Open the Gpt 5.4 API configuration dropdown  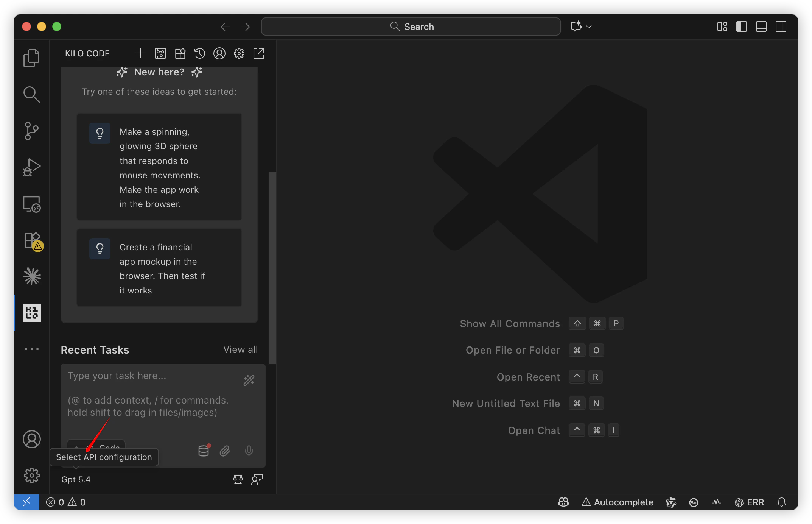pos(76,479)
